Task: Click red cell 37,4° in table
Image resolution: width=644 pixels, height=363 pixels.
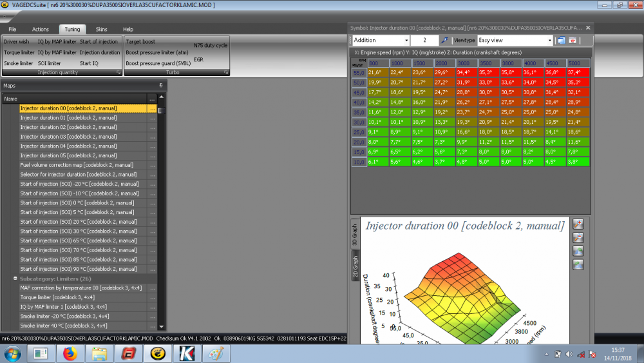Action: click(x=578, y=72)
